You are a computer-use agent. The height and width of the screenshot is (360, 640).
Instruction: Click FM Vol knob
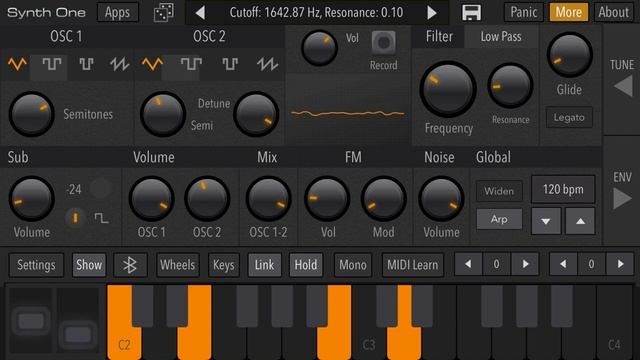327,199
